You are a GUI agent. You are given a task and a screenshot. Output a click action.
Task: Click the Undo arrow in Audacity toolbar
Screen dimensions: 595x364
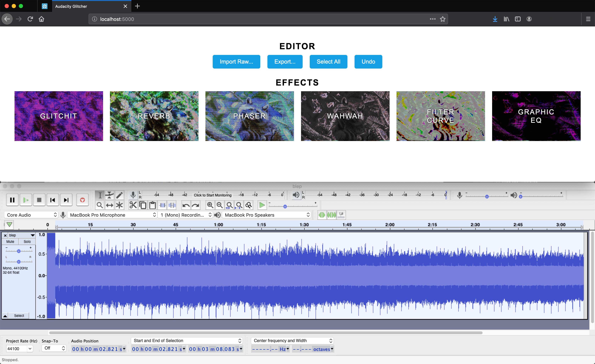(x=186, y=205)
